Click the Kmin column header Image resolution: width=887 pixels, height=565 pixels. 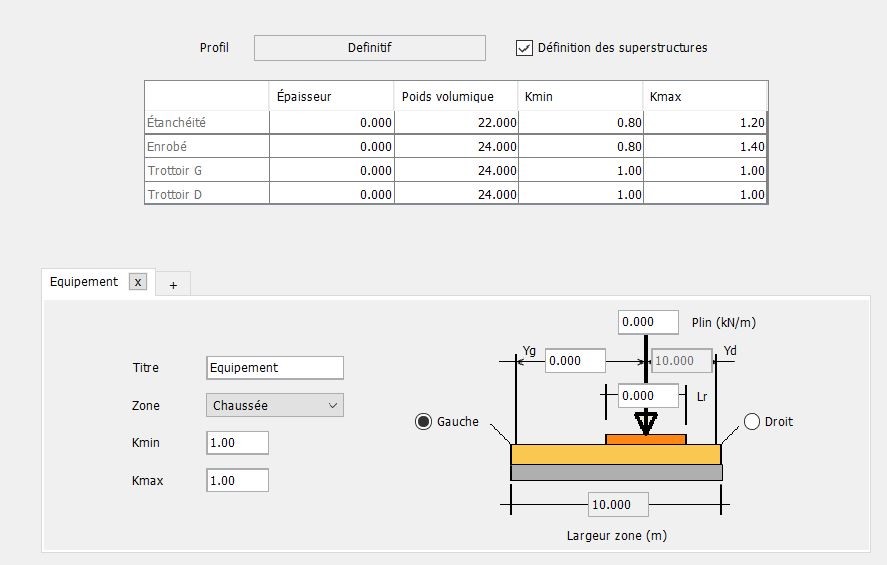[x=581, y=96]
